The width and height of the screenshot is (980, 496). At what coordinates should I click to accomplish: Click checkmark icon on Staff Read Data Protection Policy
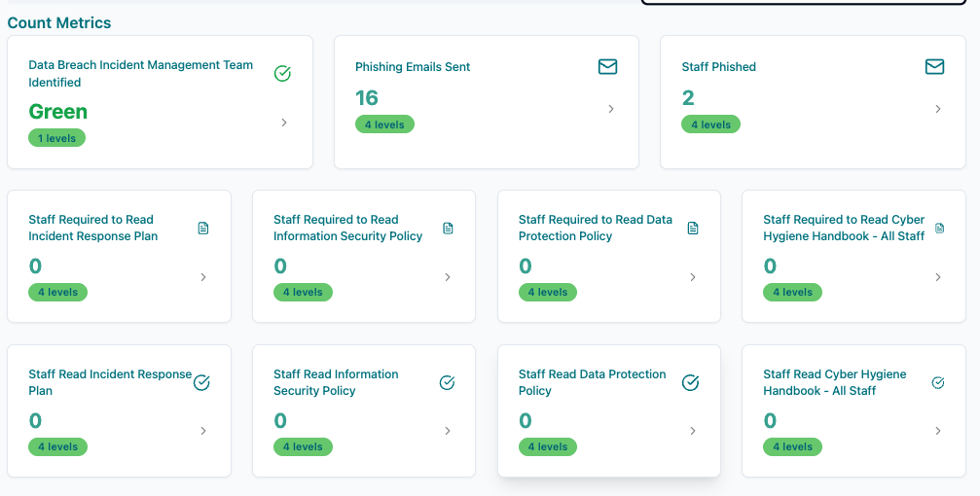pyautogui.click(x=691, y=383)
